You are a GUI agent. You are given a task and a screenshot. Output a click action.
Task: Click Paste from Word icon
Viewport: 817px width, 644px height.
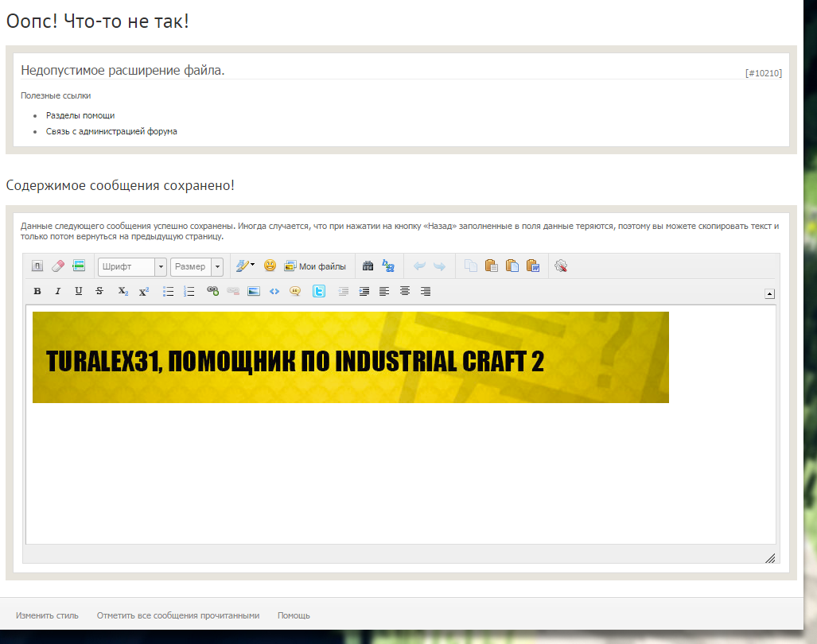(x=533, y=266)
